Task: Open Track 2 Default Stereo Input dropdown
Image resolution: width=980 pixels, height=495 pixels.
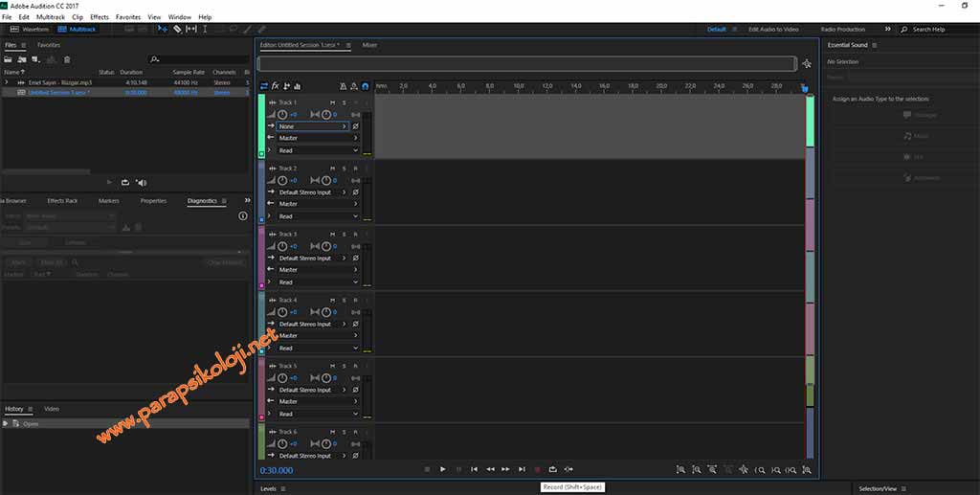Action: click(x=313, y=192)
